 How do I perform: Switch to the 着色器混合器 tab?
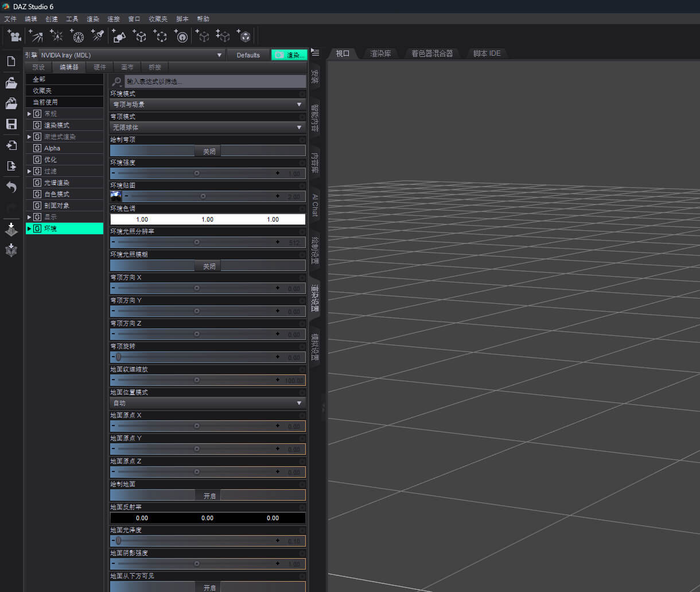432,53
